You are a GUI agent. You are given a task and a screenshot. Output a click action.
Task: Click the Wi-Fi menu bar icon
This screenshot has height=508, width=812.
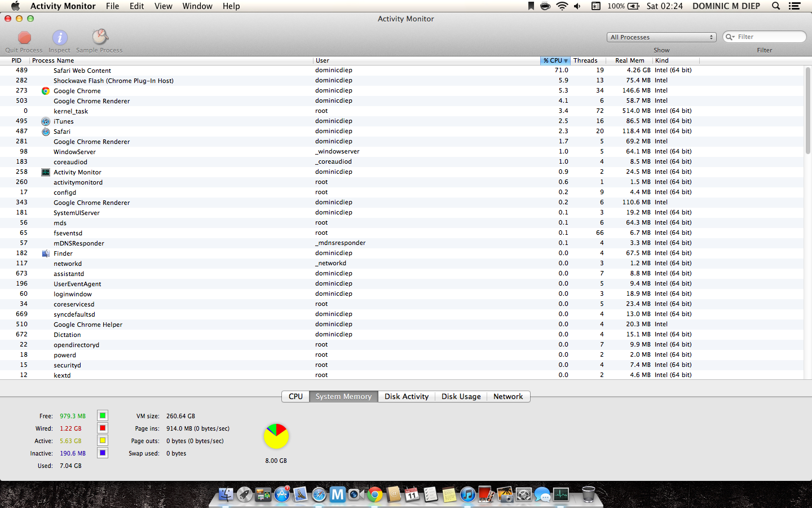coord(562,6)
